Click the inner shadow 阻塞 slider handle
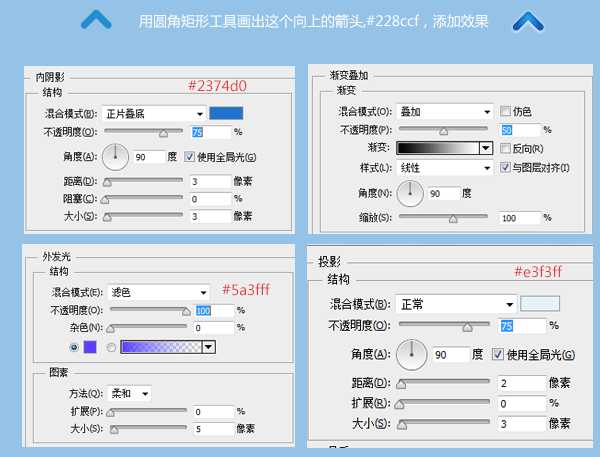Screen dimensions: 600x457 click(105, 199)
